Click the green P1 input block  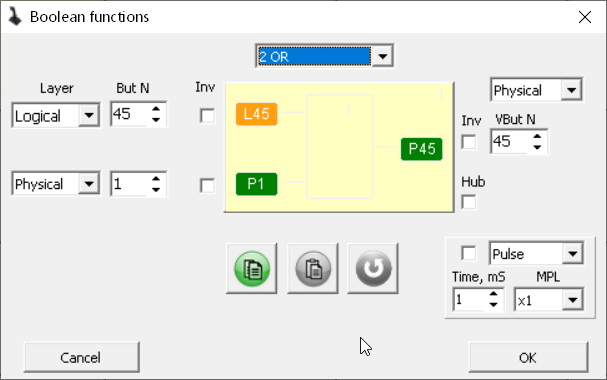coord(256,184)
